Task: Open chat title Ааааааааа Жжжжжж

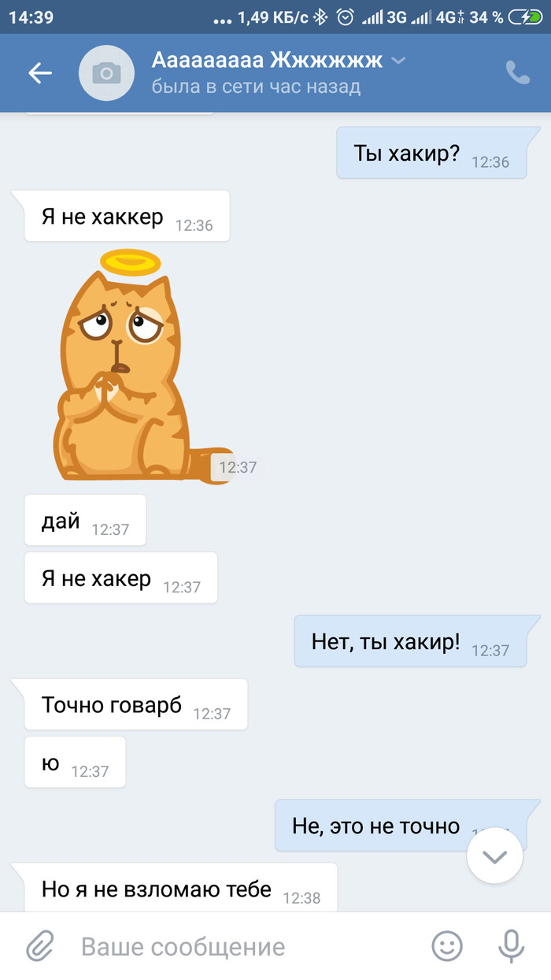Action: tap(268, 59)
